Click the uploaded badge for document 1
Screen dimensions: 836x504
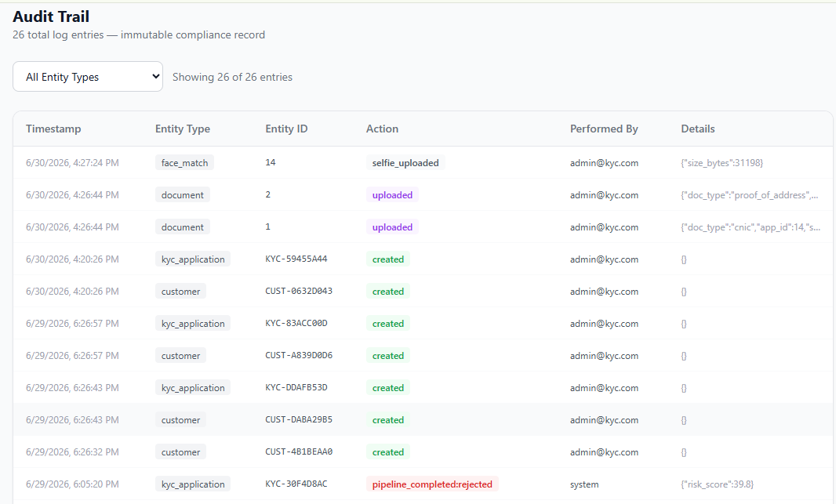click(392, 227)
